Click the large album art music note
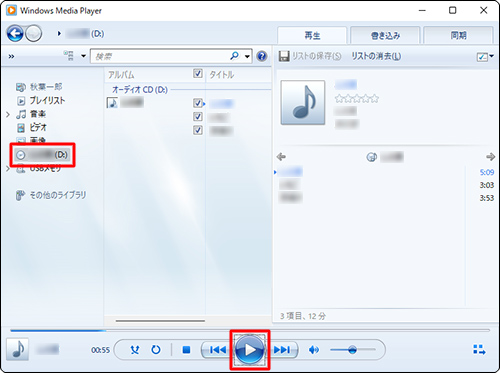Viewport: 500px width, 373px height. pyautogui.click(x=303, y=102)
